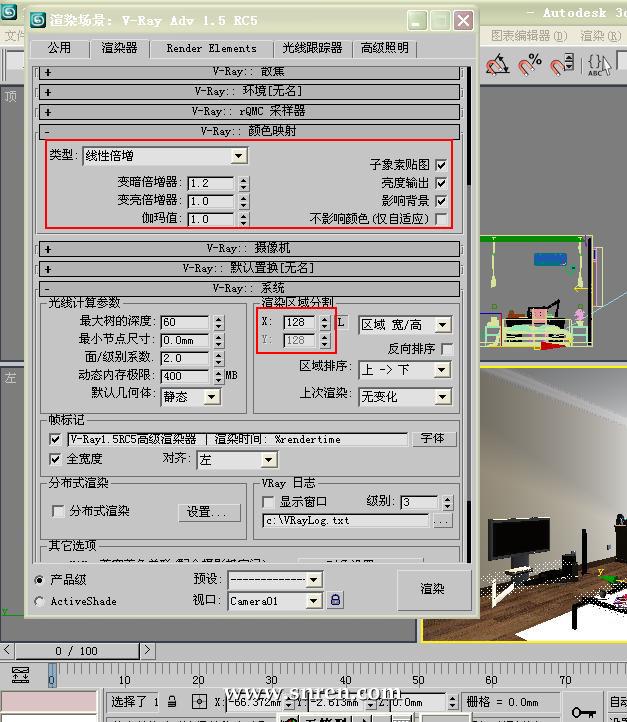Click the viewport lock icon beside Camera01

point(336,600)
